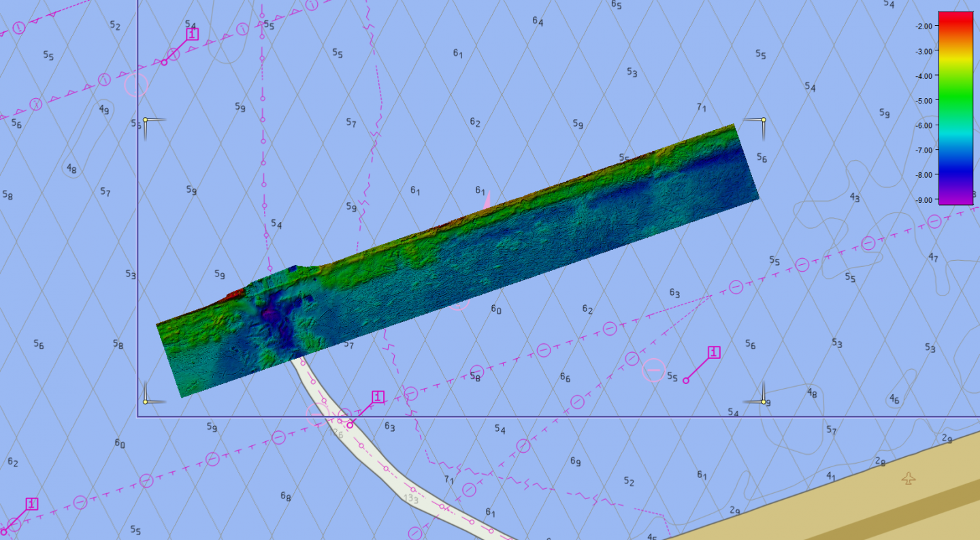Click the 13_3 sounding in the channel
980x540 pixels.
click(x=411, y=498)
